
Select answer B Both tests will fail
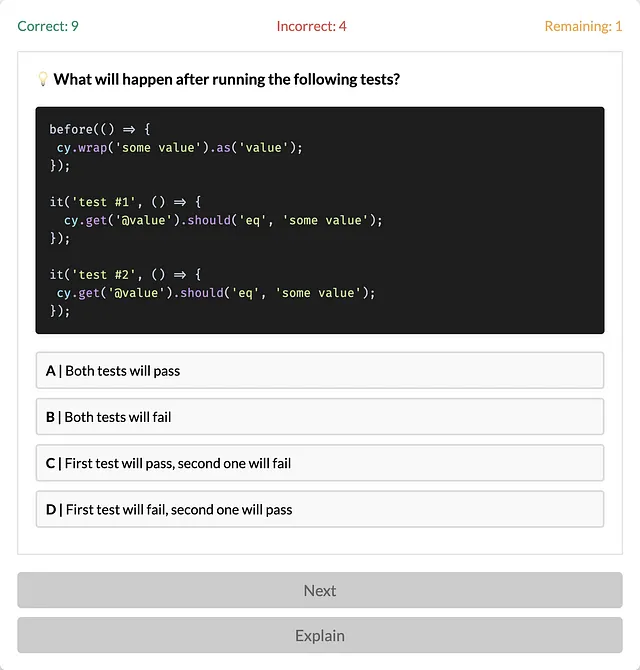[320, 417]
